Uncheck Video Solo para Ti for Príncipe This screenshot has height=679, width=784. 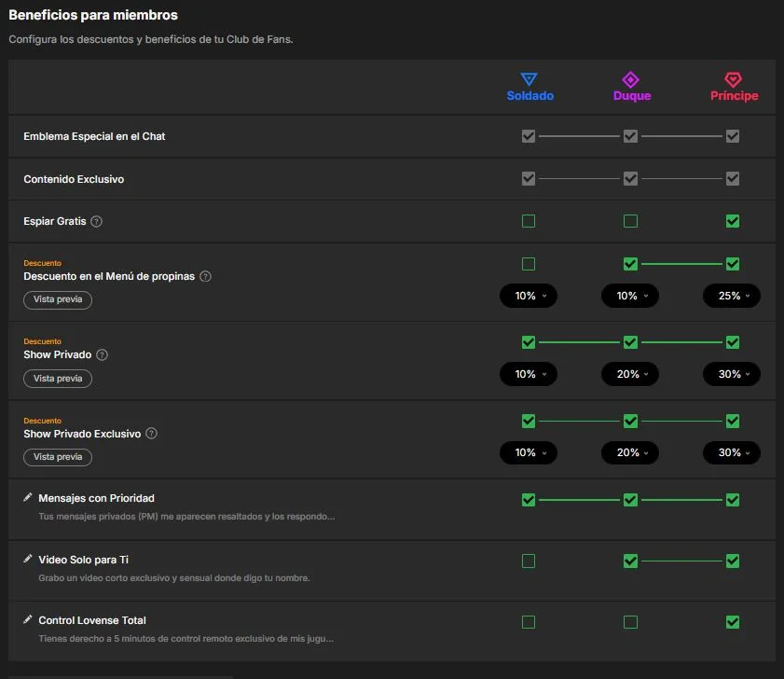click(x=733, y=561)
